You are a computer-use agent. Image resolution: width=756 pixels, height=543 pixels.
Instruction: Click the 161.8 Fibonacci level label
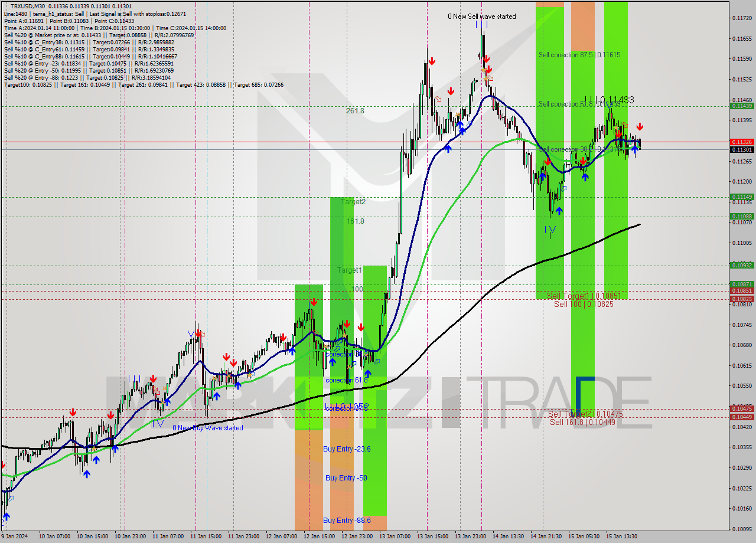pyautogui.click(x=355, y=221)
